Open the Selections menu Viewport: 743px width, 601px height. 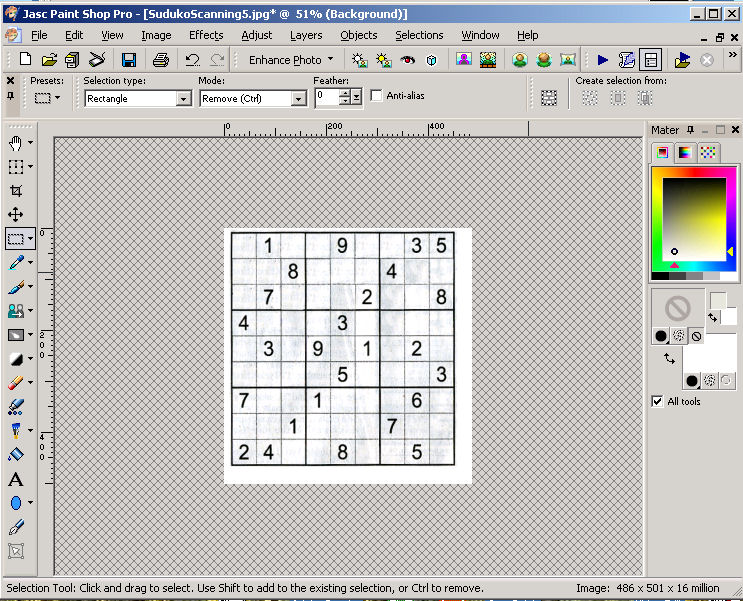pyautogui.click(x=419, y=35)
